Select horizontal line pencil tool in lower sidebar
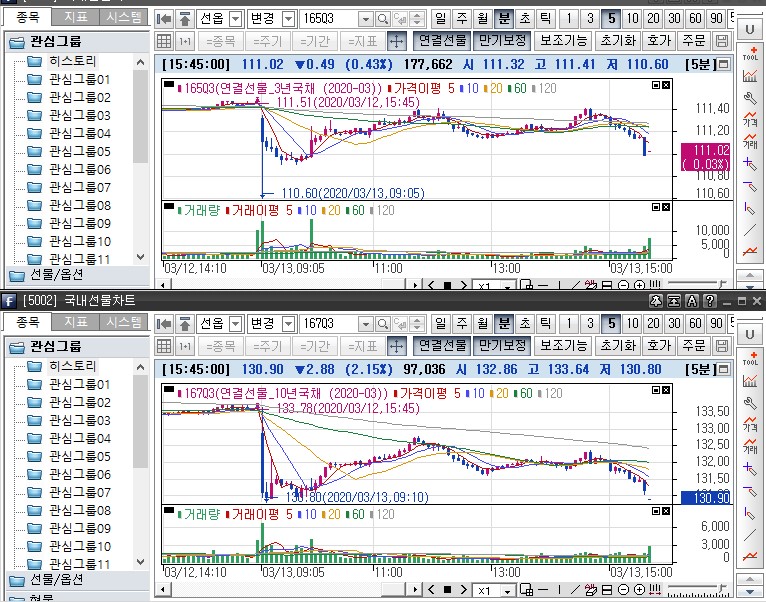Screen dimensions: 766x602 (x=750, y=490)
